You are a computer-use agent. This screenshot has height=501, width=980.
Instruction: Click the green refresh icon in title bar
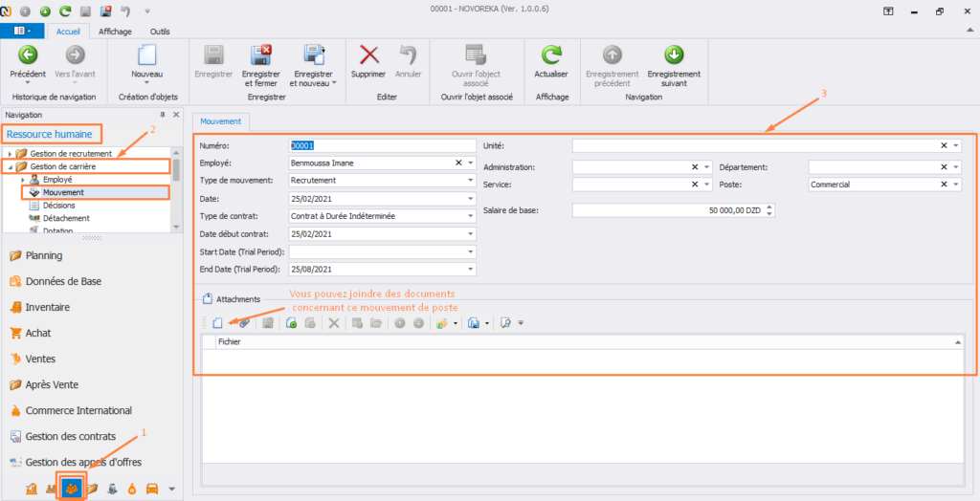tap(65, 11)
